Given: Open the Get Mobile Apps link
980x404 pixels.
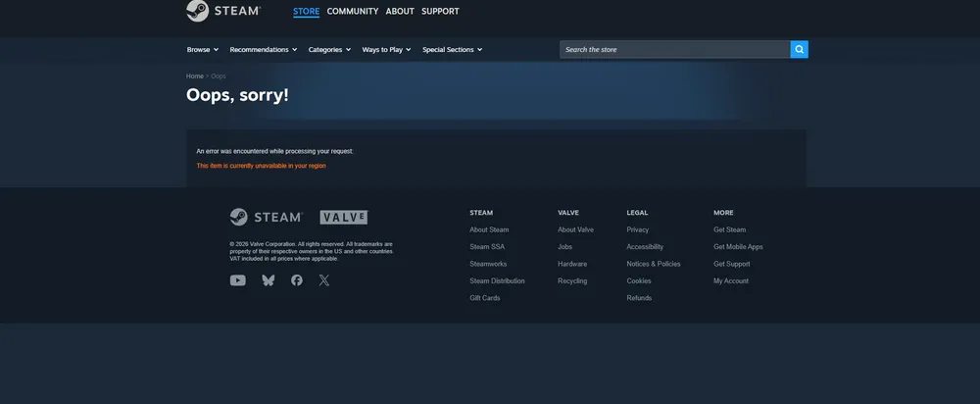Looking at the screenshot, I should [738, 246].
